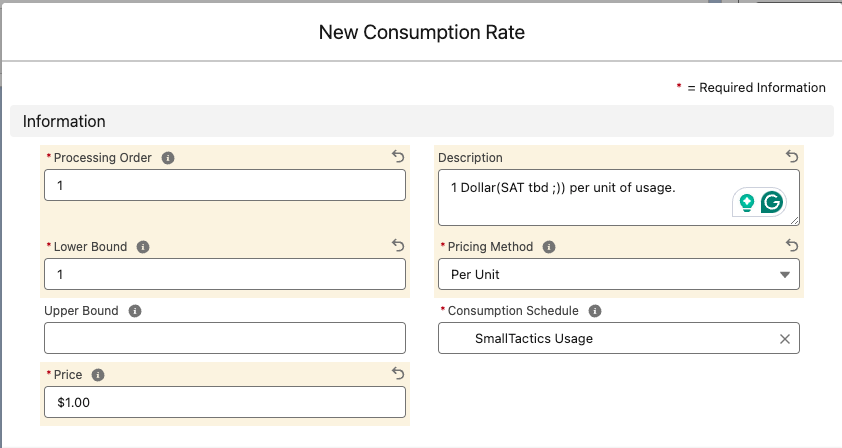842x448 pixels.
Task: Open the Pricing Method dropdown
Action: (x=618, y=275)
